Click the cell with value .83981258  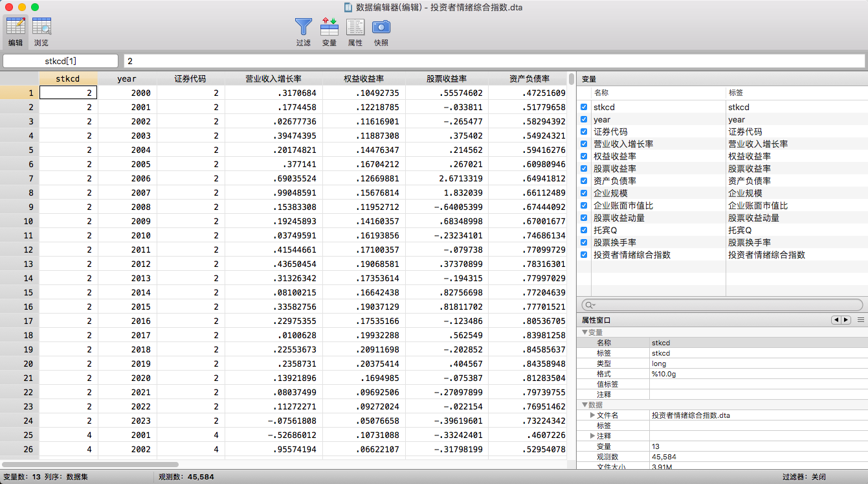pos(528,335)
